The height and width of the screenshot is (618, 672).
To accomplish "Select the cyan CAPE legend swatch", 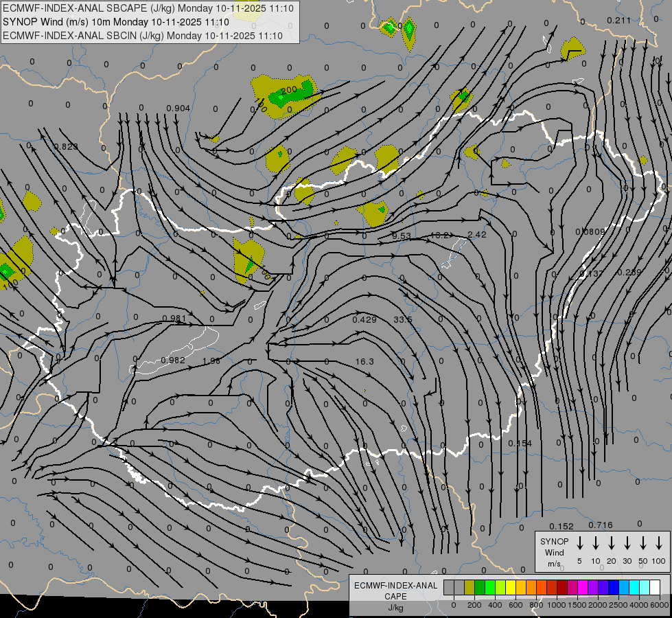I will point(634,587).
